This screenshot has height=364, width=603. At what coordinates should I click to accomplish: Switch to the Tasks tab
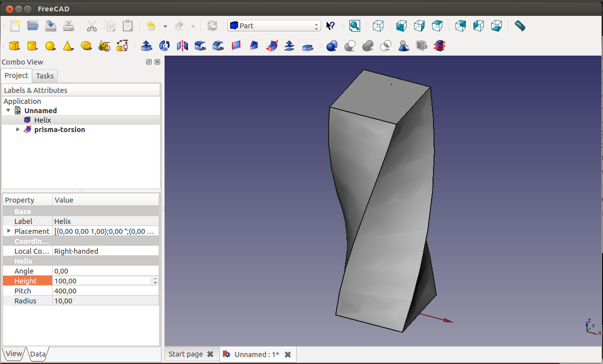coord(45,76)
